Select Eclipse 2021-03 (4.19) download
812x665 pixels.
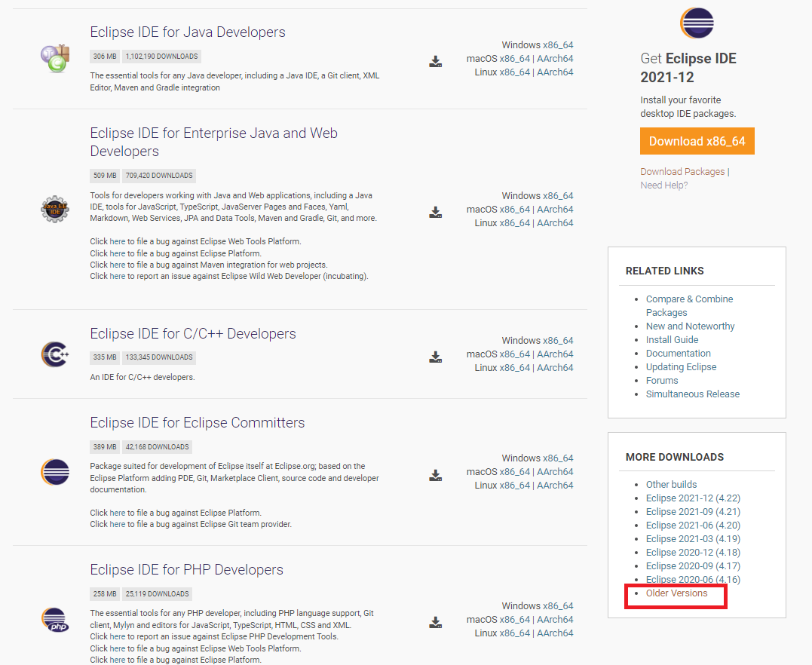(693, 538)
